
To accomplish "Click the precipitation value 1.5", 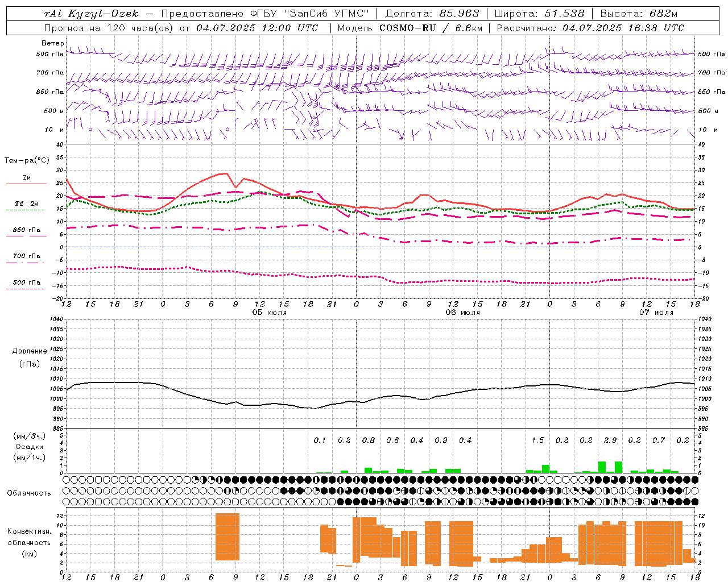I will (537, 440).
